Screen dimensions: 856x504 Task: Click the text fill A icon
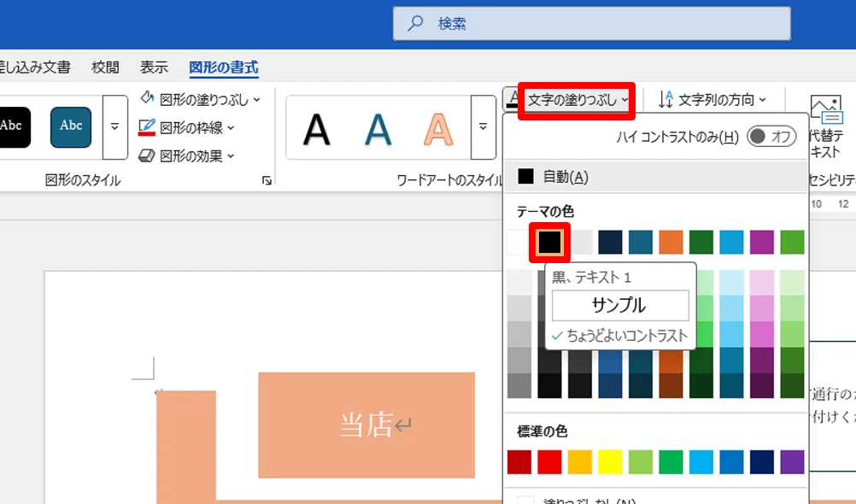coord(512,99)
